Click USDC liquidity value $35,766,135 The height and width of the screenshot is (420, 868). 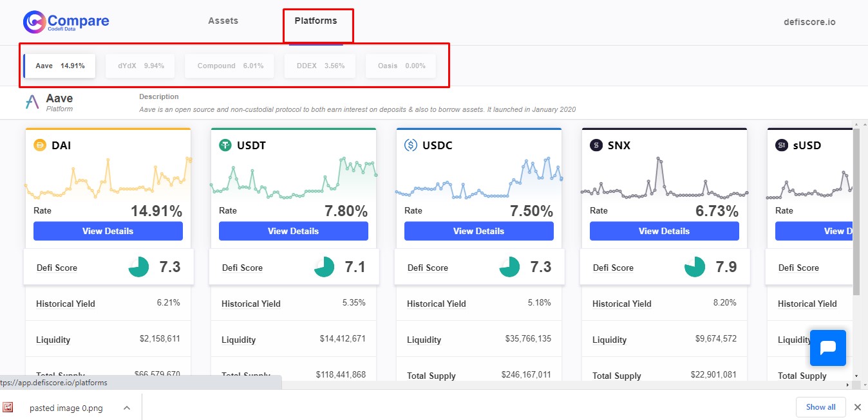click(x=528, y=338)
